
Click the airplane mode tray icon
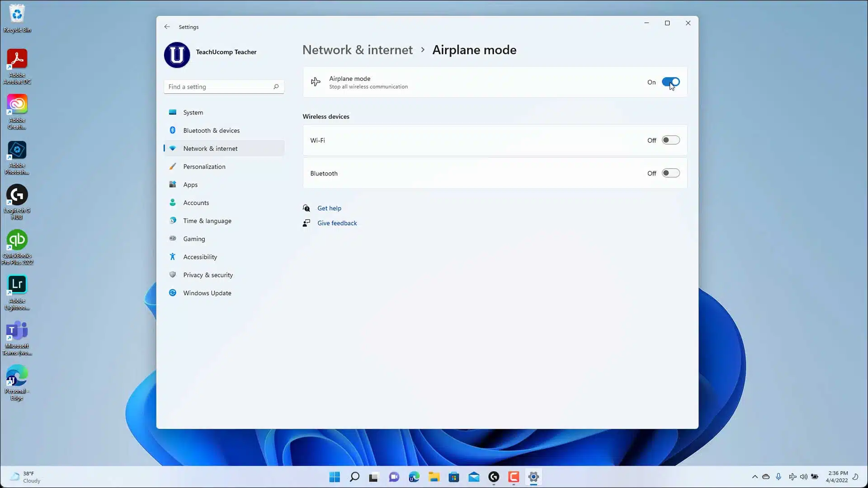click(792, 477)
